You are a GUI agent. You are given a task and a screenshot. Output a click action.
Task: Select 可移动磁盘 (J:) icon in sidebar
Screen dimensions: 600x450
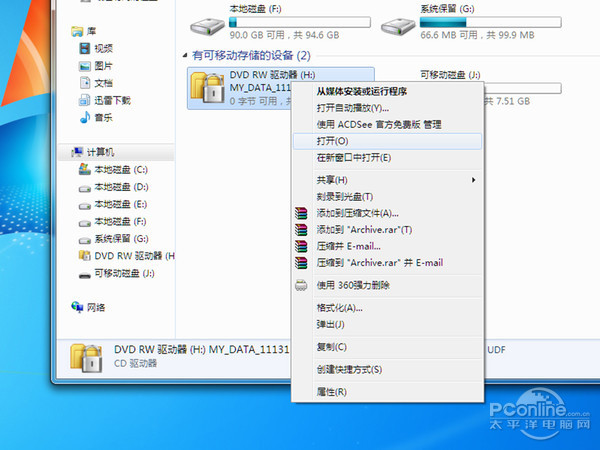pyautogui.click(x=85, y=274)
